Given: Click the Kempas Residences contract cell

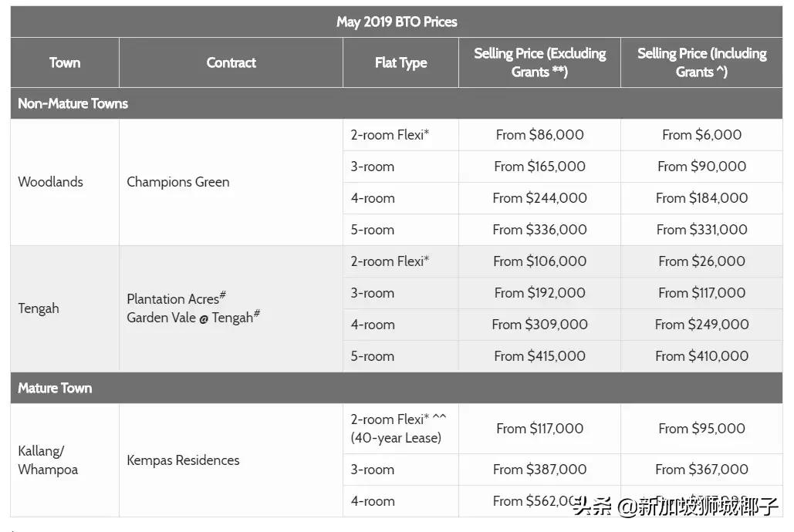Looking at the screenshot, I should (x=183, y=460).
